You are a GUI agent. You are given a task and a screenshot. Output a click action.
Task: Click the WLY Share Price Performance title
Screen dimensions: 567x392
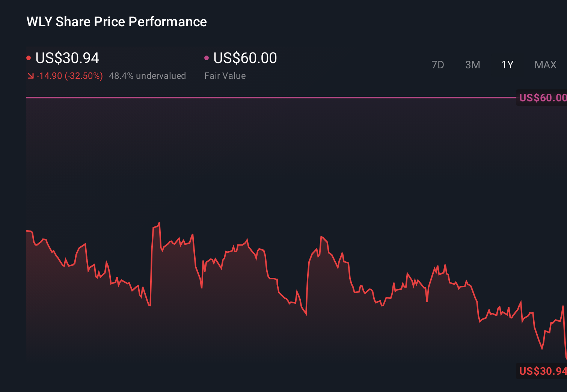click(116, 22)
